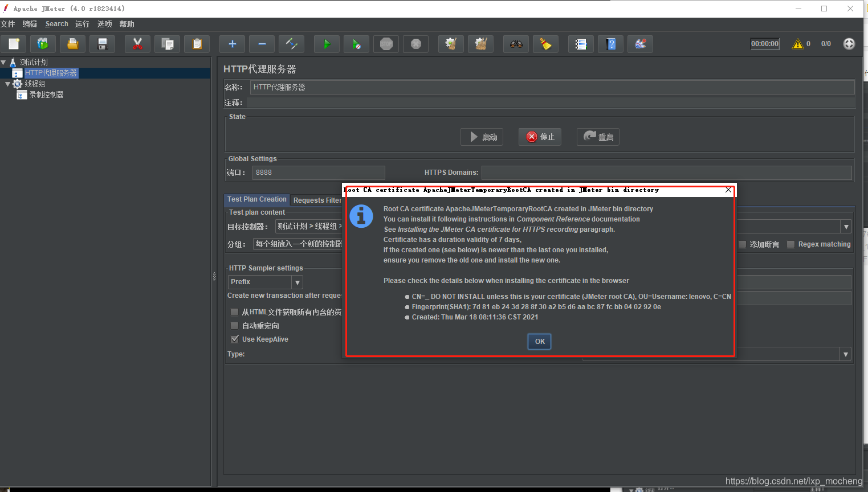Viewport: 868px width, 492px height.
Task: Click the 端口 port field 8888
Action: pyautogui.click(x=319, y=173)
